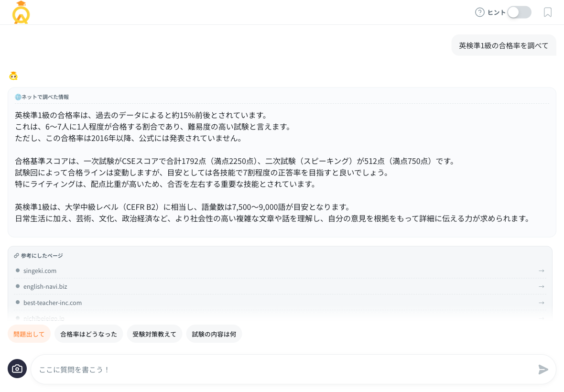This screenshot has height=392, width=564.
Task: Enable the ヒント toggle switch
Action: tap(519, 12)
